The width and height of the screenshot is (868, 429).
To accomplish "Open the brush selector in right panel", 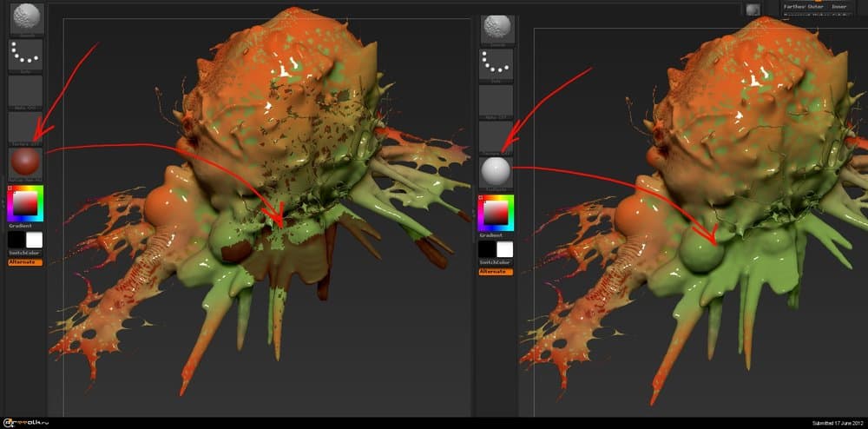I will pyautogui.click(x=496, y=27).
